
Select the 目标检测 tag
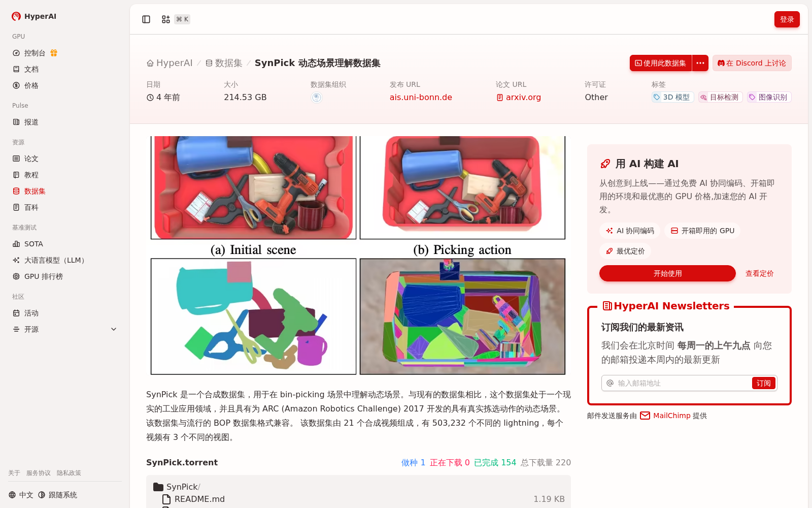click(x=720, y=97)
